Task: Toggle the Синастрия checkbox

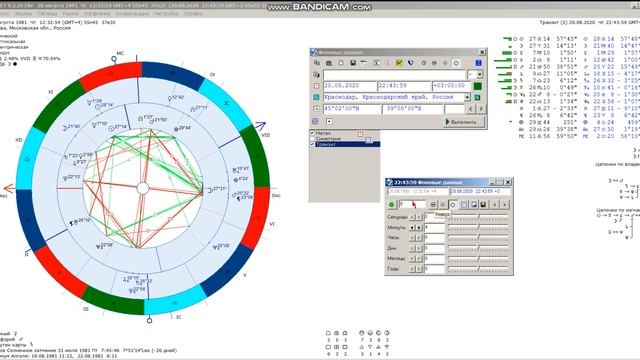Action: coord(313,139)
